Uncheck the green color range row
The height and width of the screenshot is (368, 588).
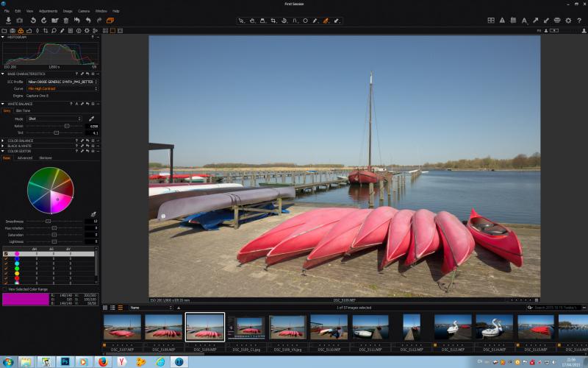coord(6,269)
